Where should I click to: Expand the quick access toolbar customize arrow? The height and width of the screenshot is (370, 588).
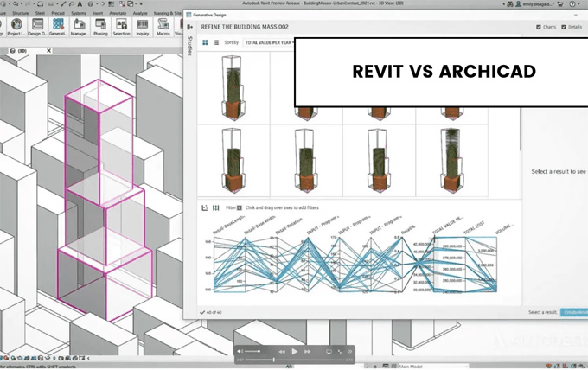click(141, 4)
